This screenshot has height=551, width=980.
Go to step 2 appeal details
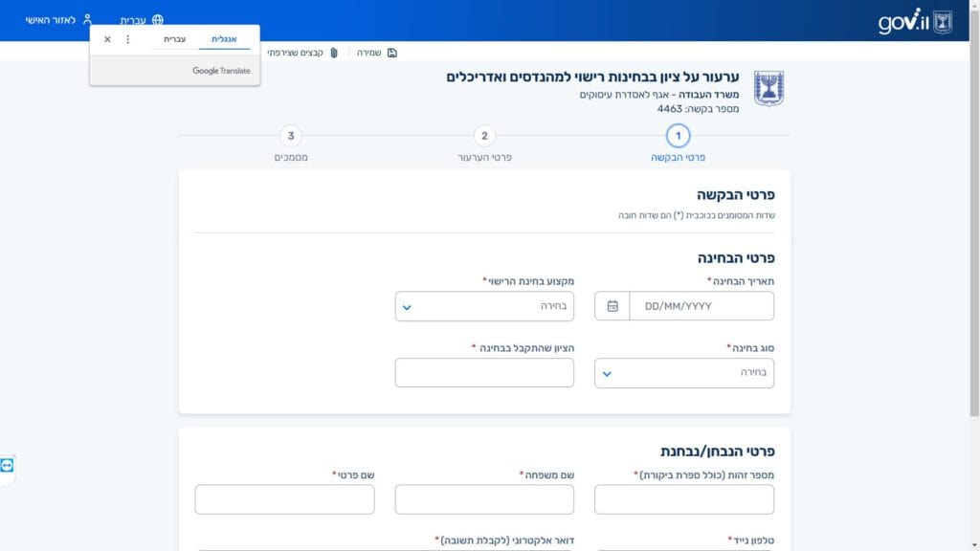point(484,136)
